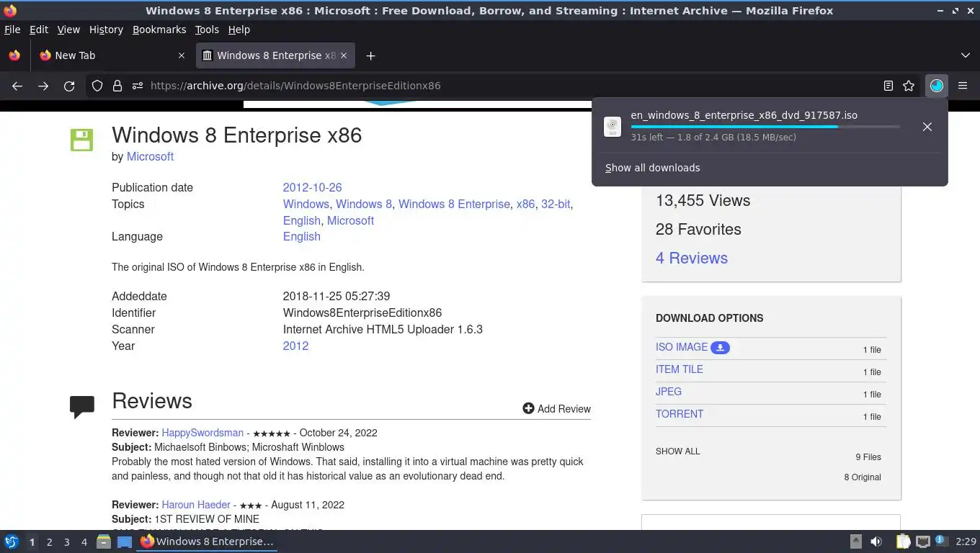The width and height of the screenshot is (980, 553).
Task: Open file manager from taskbar
Action: 104,541
